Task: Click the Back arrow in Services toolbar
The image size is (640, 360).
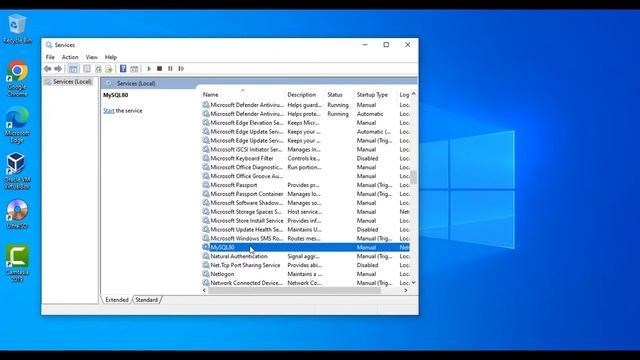Action: pyautogui.click(x=47, y=69)
